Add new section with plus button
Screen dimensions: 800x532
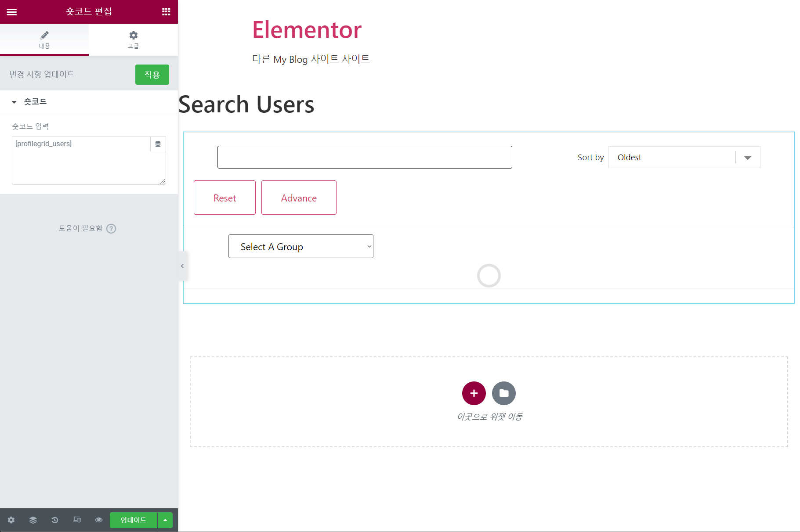(474, 393)
